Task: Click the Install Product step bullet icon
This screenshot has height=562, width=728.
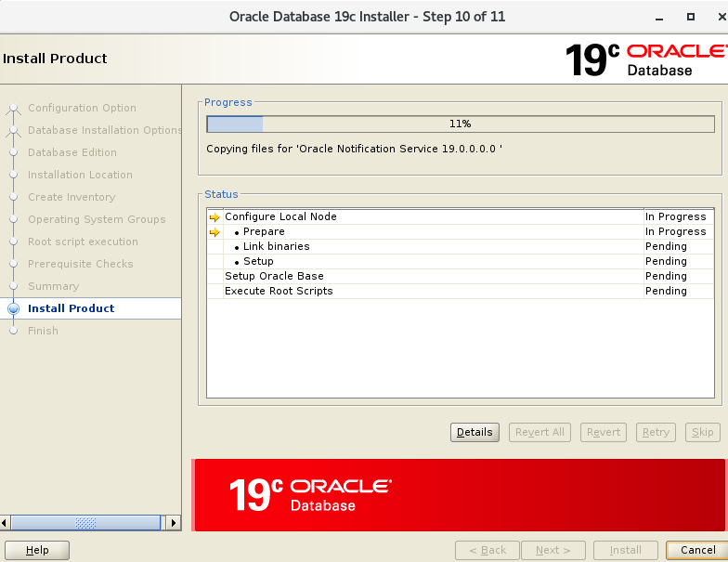Action: (13, 308)
